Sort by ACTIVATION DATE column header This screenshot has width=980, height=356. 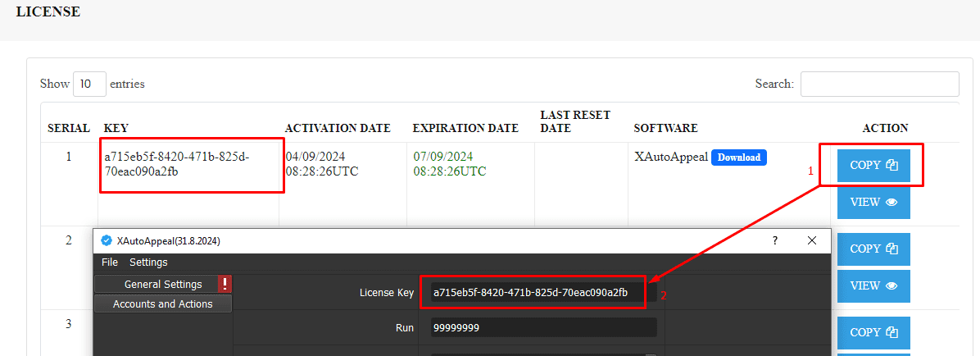338,128
